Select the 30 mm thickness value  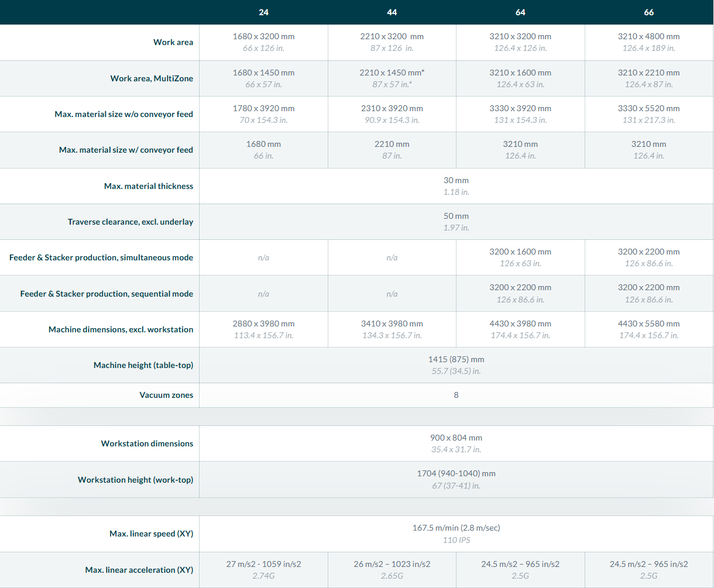point(456,180)
